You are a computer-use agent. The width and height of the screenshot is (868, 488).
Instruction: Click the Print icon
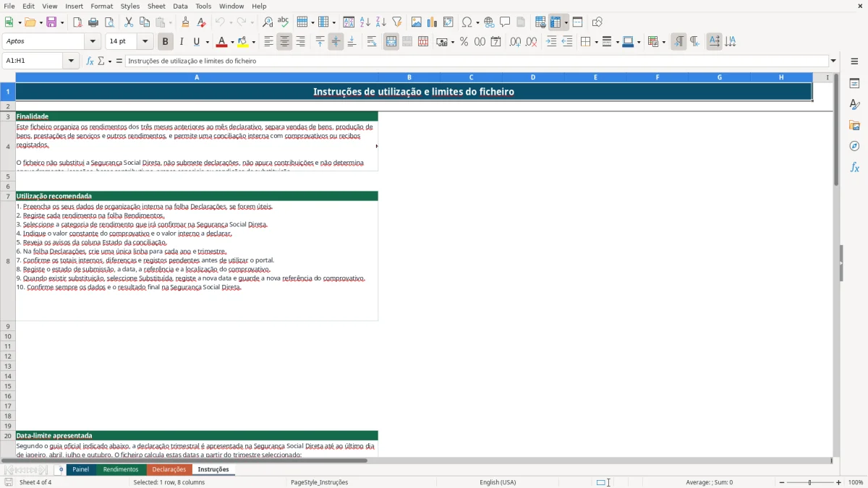[93, 22]
